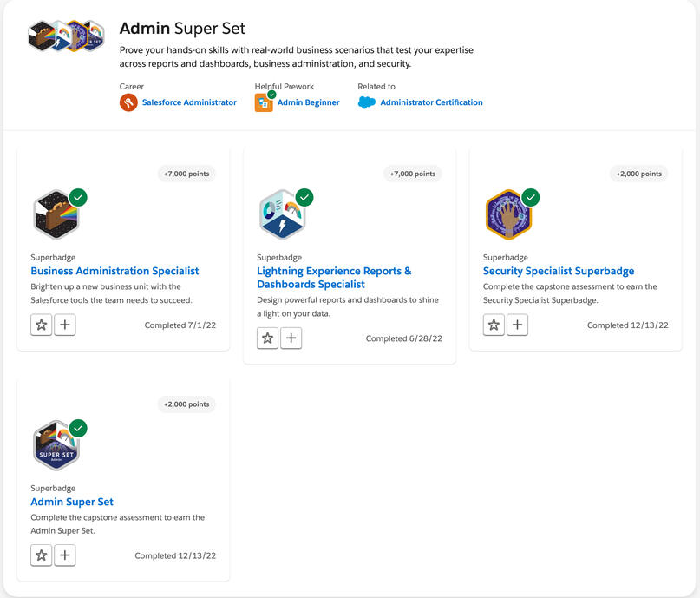The height and width of the screenshot is (598, 700).
Task: Open the Admin Super Set badge icon
Action: 56,444
